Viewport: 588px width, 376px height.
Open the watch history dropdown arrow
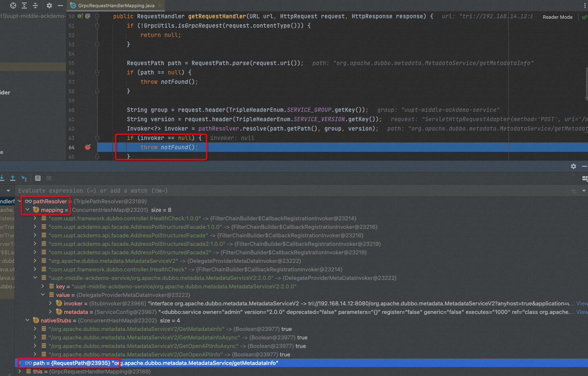tap(584, 191)
